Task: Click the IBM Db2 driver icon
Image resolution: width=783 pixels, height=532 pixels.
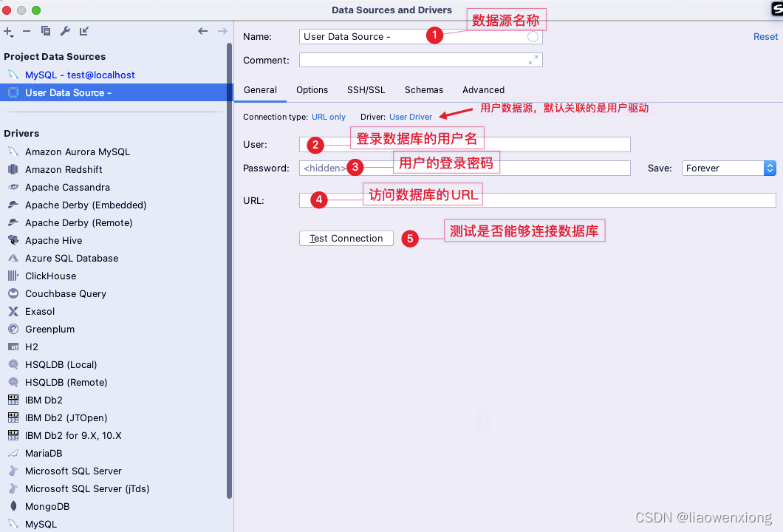Action: coord(13,400)
